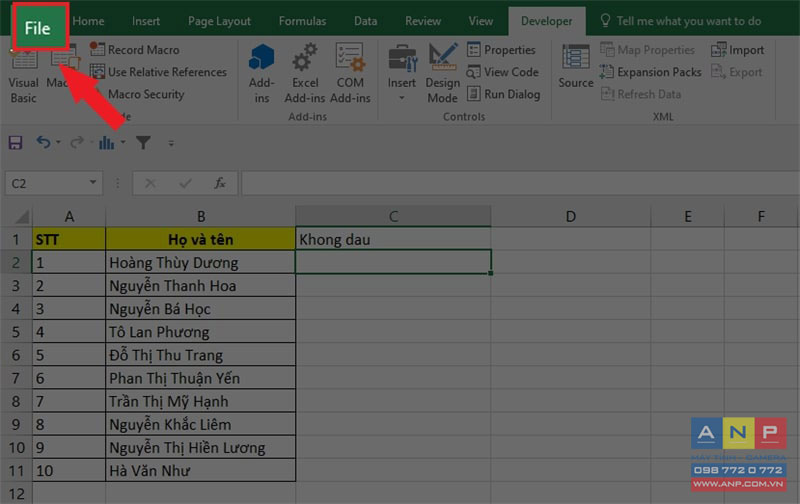The image size is (800, 504).
Task: Confirm the formula entry with checkmark
Action: [185, 183]
